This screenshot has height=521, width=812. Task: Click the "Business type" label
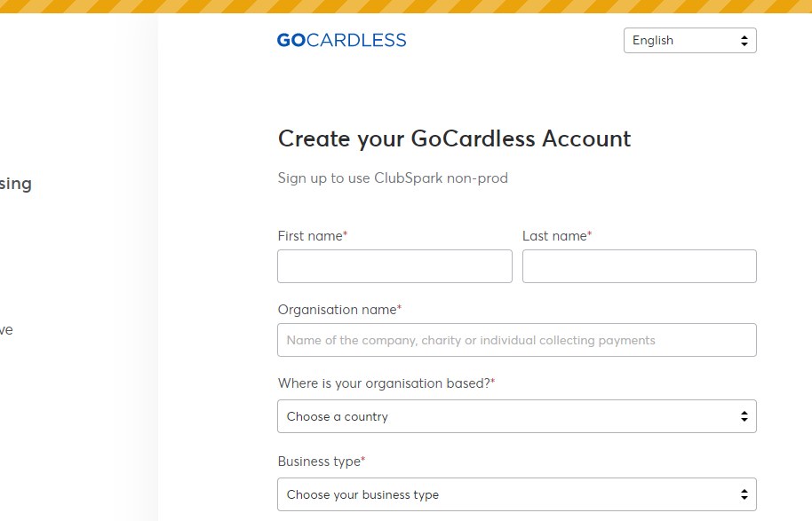click(319, 462)
